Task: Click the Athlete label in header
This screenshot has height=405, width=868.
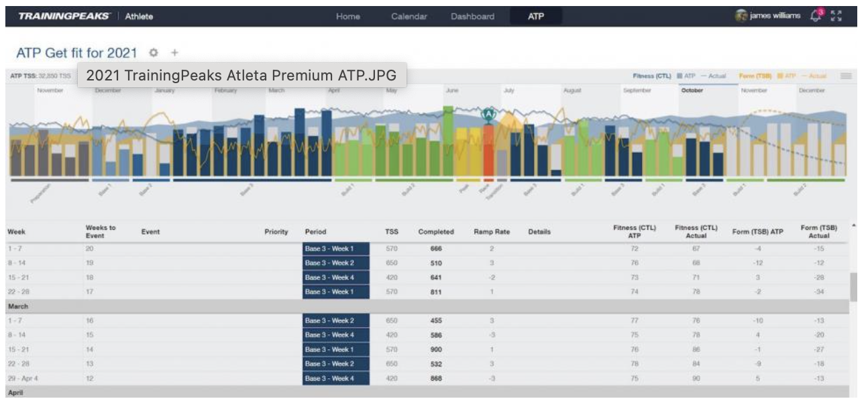Action: [x=139, y=17]
